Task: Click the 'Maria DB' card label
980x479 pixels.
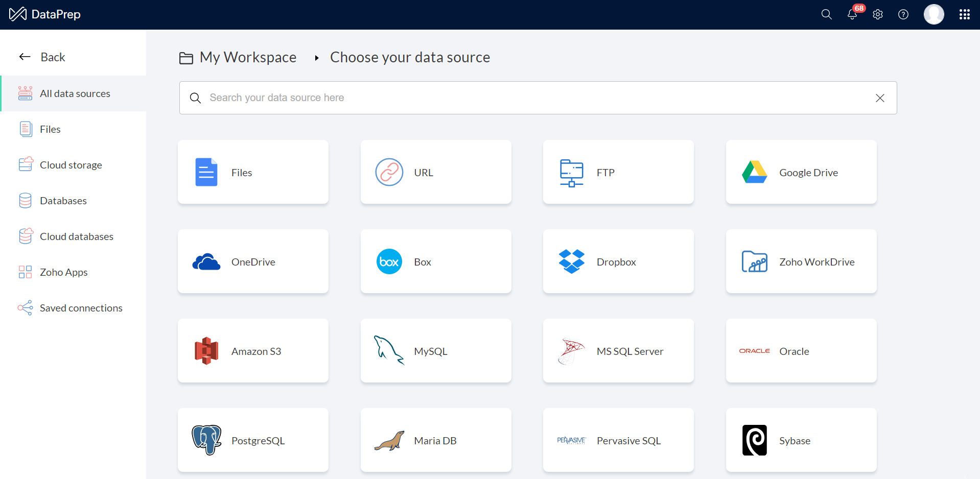Action: pos(435,441)
